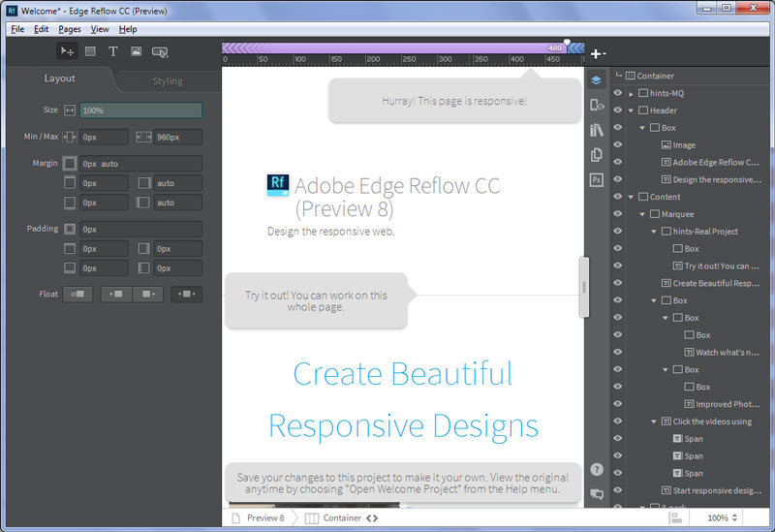Open the View menu

click(x=100, y=29)
